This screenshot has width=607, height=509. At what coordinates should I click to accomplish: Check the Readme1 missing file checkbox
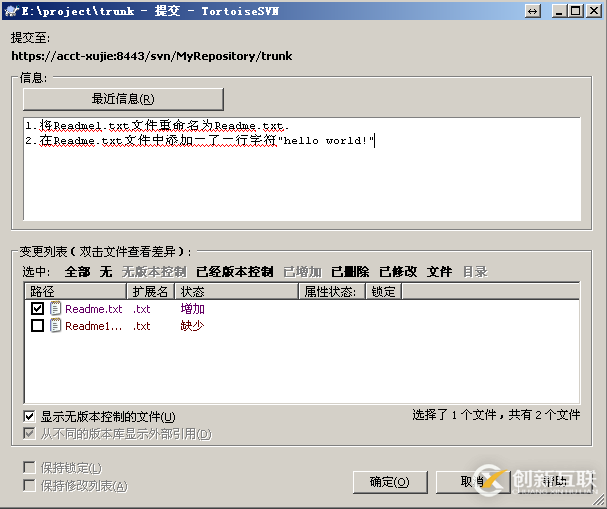tap(38, 326)
